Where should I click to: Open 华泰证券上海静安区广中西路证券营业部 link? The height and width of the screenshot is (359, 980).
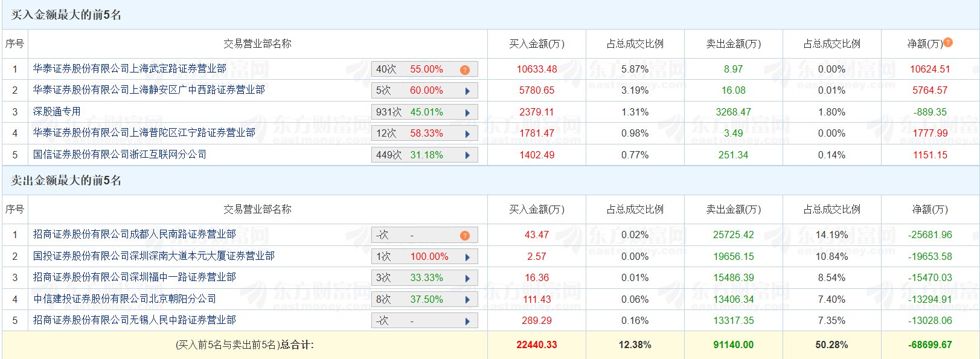[149, 90]
